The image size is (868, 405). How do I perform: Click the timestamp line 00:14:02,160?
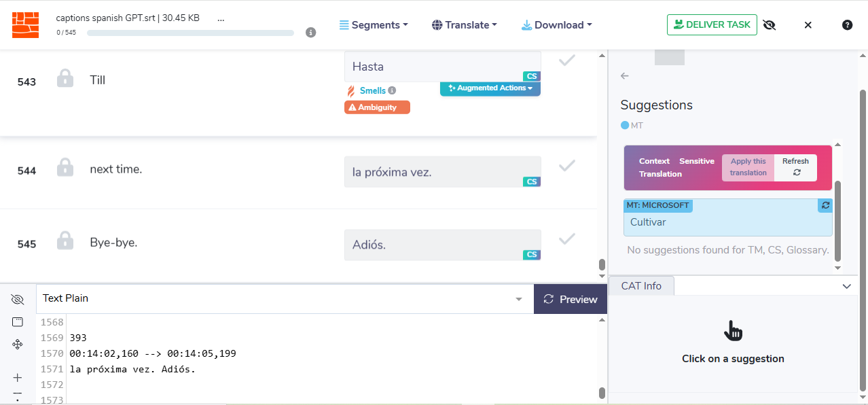[x=153, y=353]
